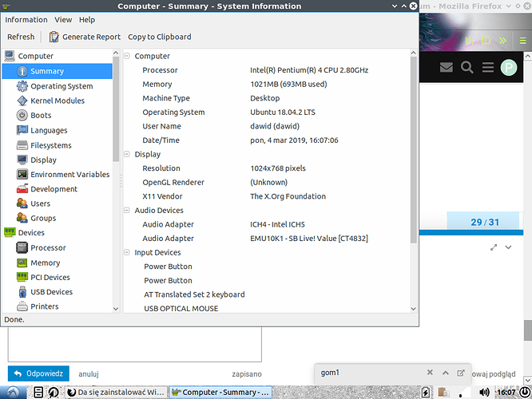Click the Computer category icon in the sidebar
The width and height of the screenshot is (532, 399).
pyautogui.click(x=10, y=56)
